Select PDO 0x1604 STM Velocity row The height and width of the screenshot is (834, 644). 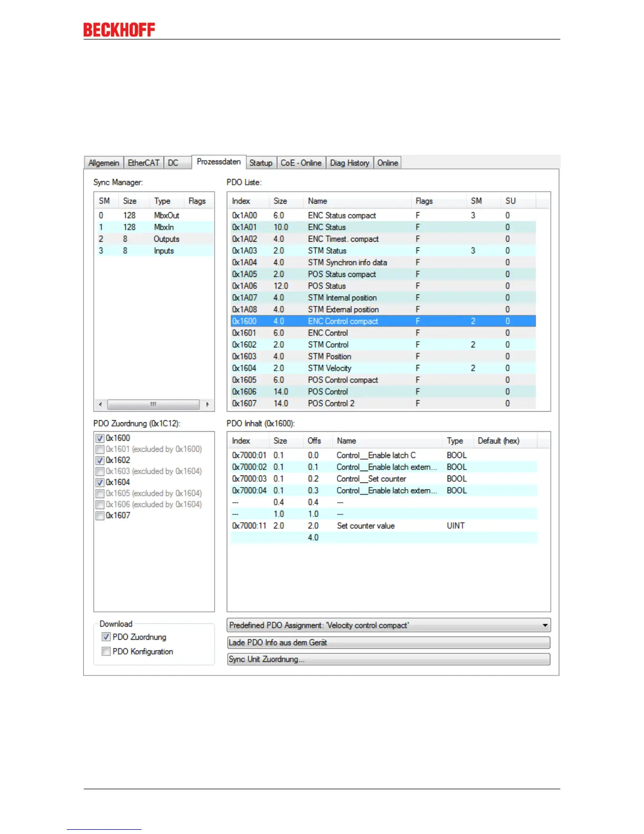pos(383,368)
